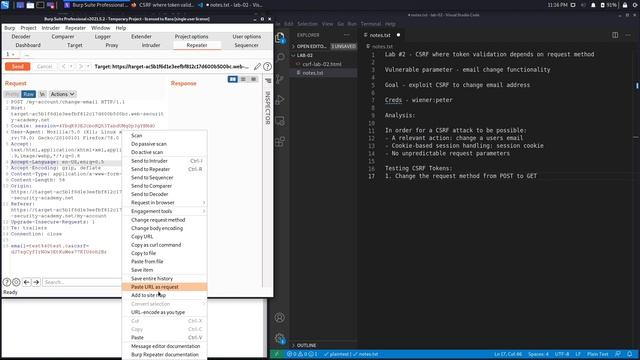Screen dimensions: 640x360
Task: Click the system tray bell icon
Action: coord(593,5)
